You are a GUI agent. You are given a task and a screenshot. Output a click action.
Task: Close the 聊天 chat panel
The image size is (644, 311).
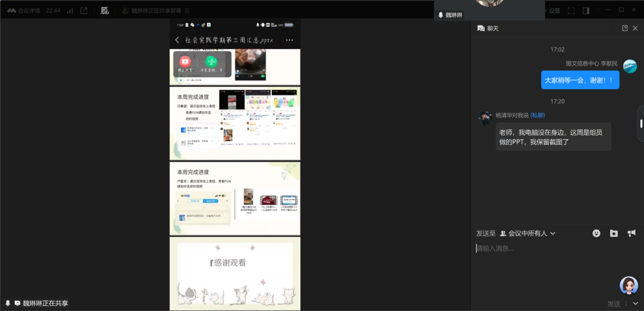(635, 28)
